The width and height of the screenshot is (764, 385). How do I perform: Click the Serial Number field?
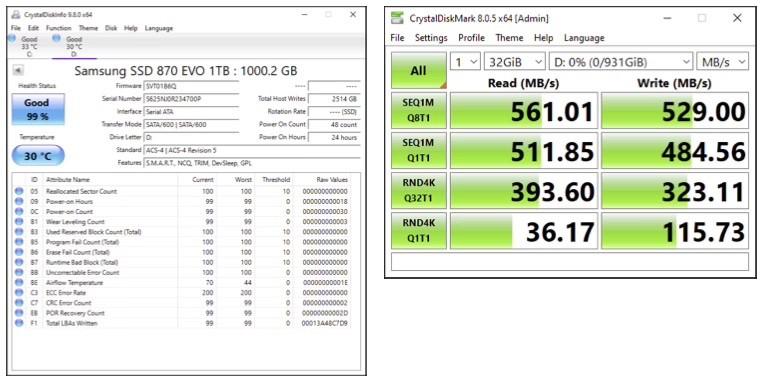click(191, 99)
